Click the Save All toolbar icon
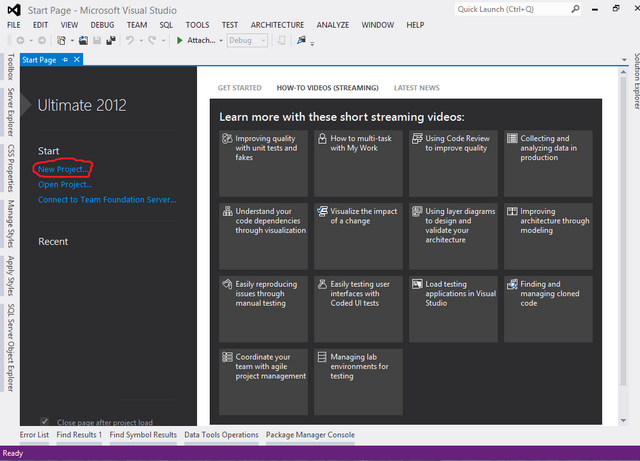Screen dimensions: 640x461 tap(111, 40)
